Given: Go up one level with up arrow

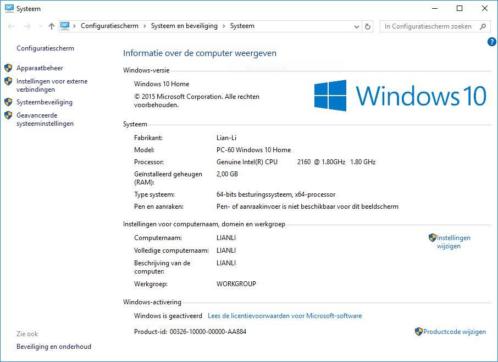Looking at the screenshot, I should [x=51, y=26].
